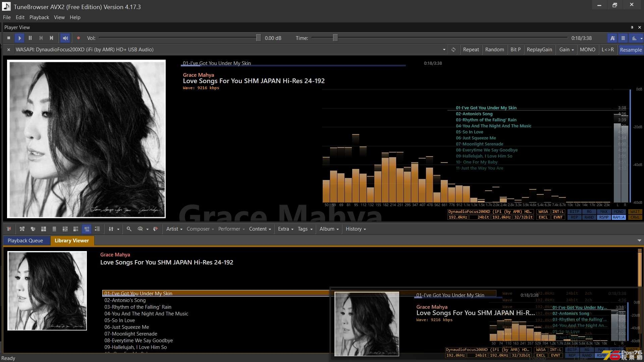Select 05-So In Love in the library list

120,320
